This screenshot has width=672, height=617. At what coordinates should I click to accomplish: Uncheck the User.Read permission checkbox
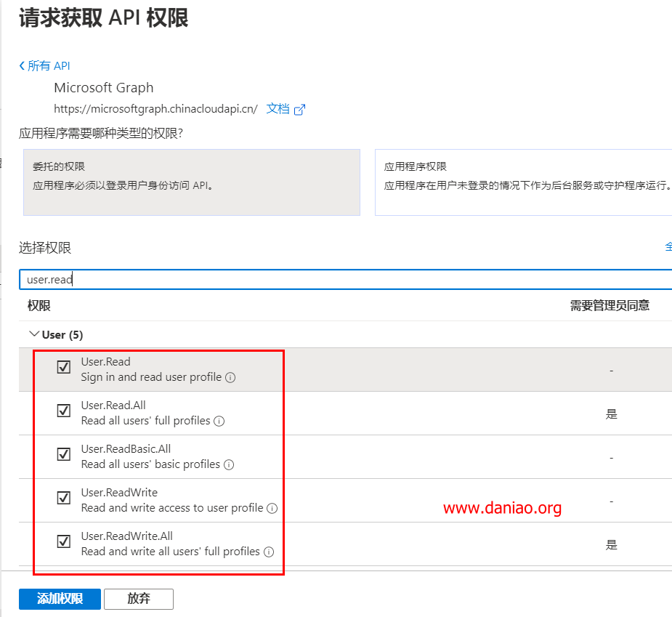(x=64, y=367)
